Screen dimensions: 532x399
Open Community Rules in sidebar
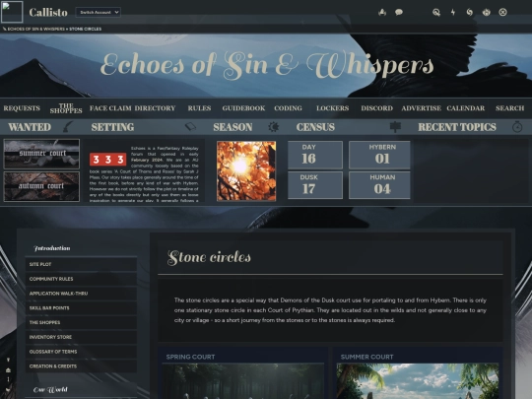(x=81, y=279)
